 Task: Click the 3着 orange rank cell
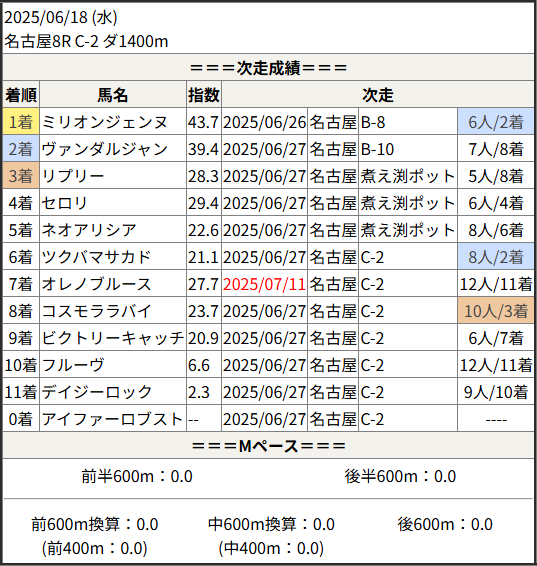[x=21, y=176]
